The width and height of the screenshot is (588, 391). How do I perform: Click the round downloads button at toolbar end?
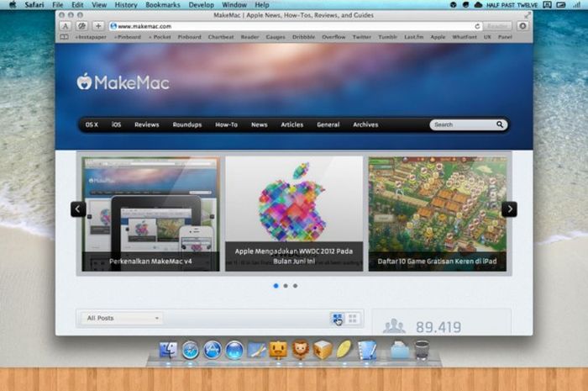(x=522, y=26)
